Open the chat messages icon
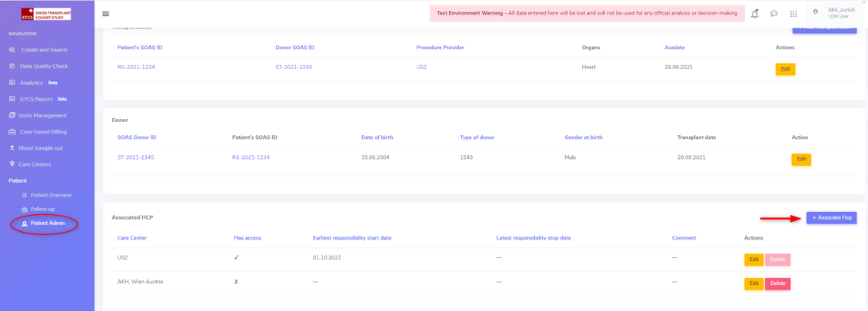Viewport: 868px width, 311px height. [x=774, y=14]
